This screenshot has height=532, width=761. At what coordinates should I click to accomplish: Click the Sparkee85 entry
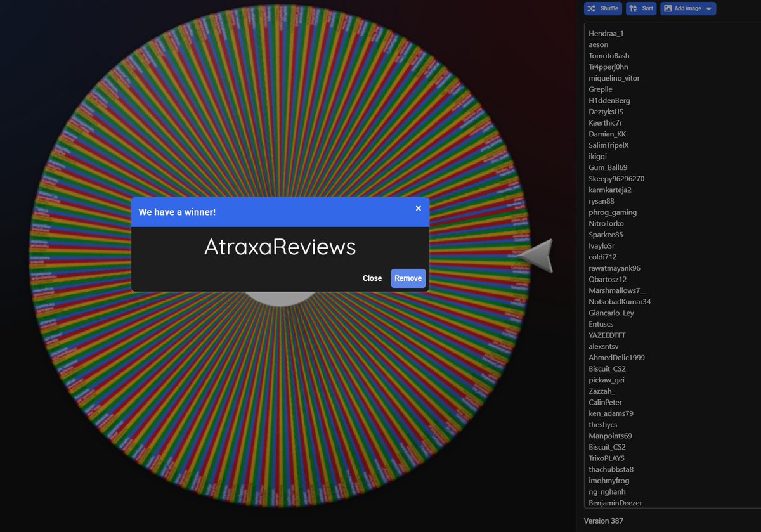click(x=606, y=235)
